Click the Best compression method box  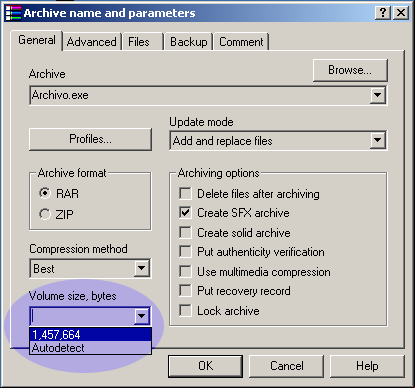coord(90,269)
